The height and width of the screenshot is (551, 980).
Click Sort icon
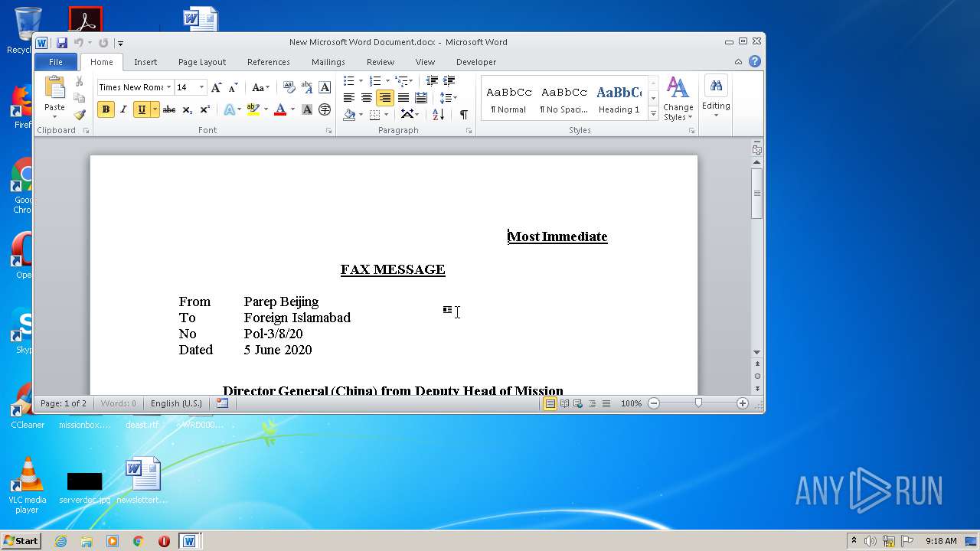click(438, 114)
